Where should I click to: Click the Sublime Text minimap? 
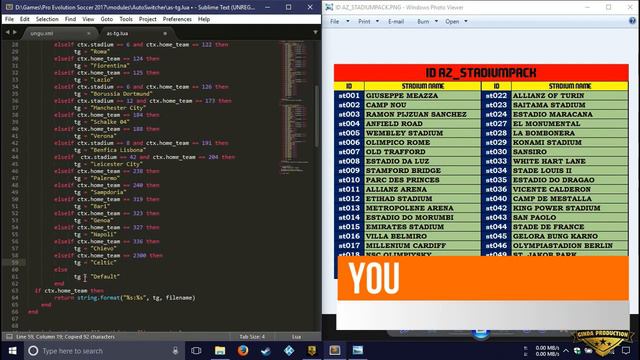coord(296,108)
